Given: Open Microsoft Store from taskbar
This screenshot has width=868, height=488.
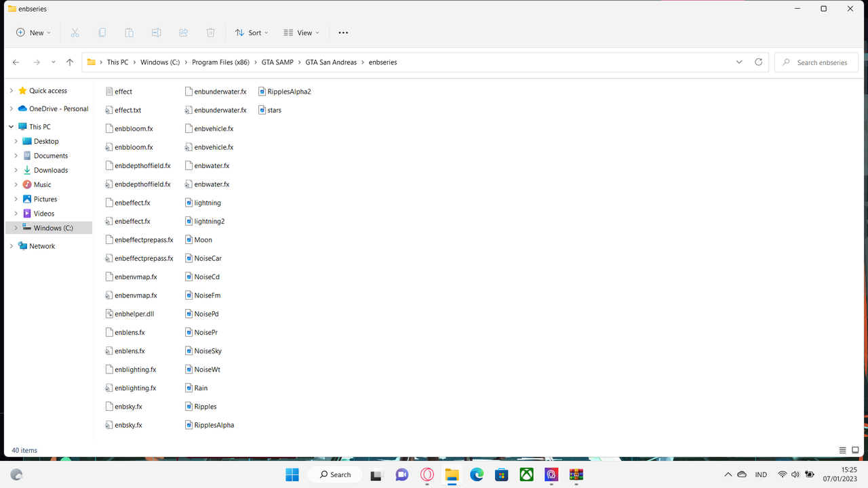Looking at the screenshot, I should (502, 474).
